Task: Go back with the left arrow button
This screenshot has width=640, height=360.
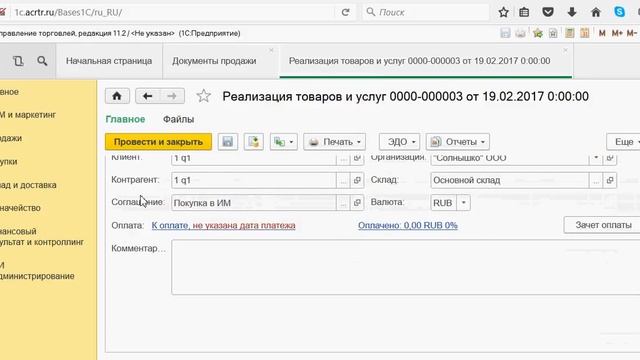Action: (147, 96)
